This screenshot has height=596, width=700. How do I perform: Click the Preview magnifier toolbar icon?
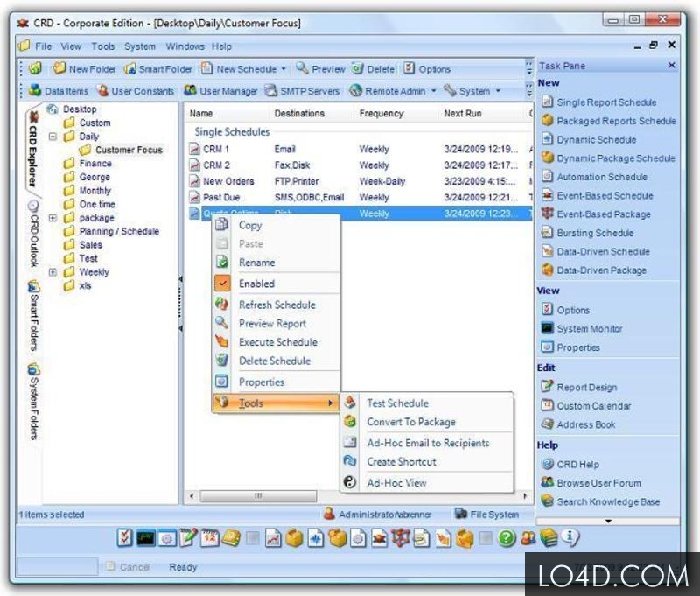coord(302,68)
